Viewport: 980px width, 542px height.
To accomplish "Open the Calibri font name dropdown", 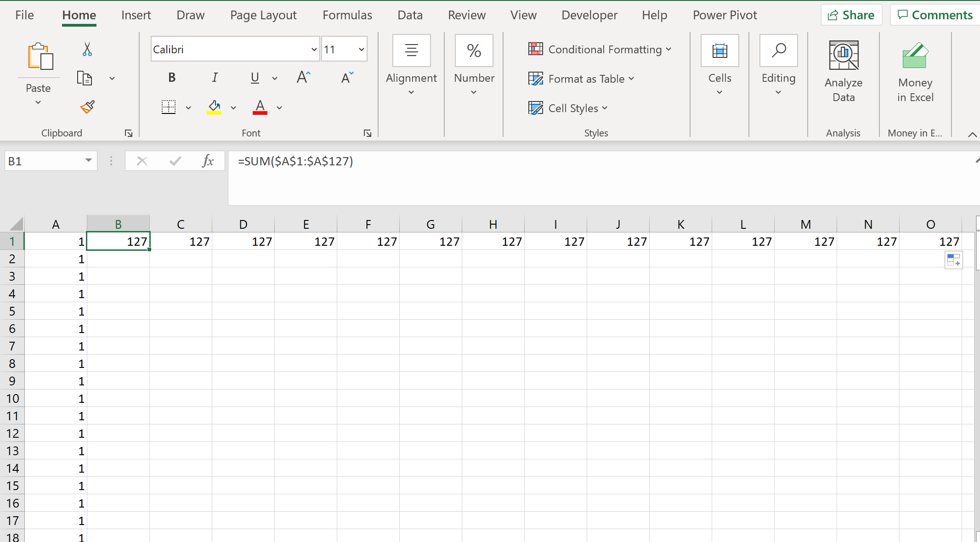I will click(x=314, y=49).
